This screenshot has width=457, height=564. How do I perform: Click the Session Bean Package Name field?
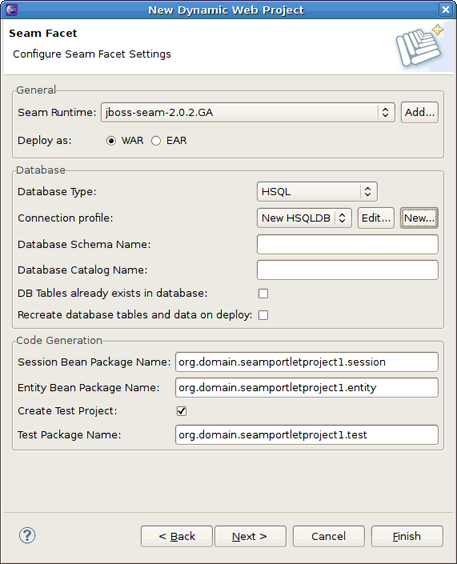coord(307,362)
